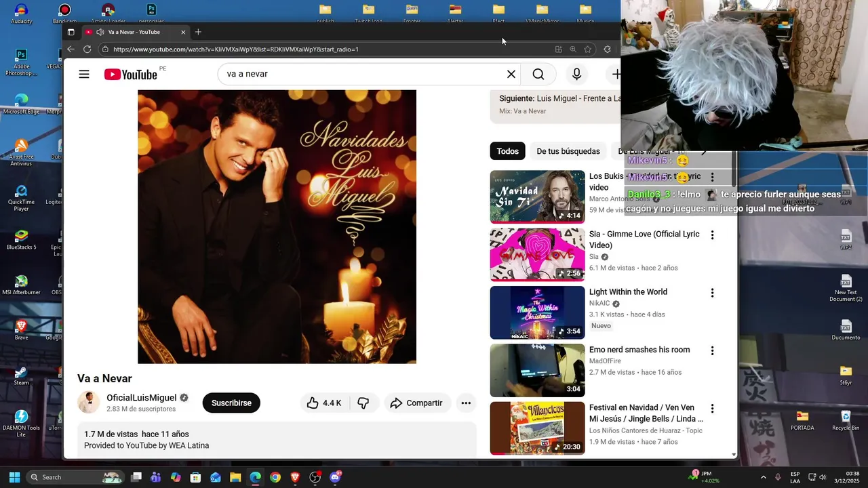Open Windows Start menu
The image size is (868, 488).
tap(14, 477)
